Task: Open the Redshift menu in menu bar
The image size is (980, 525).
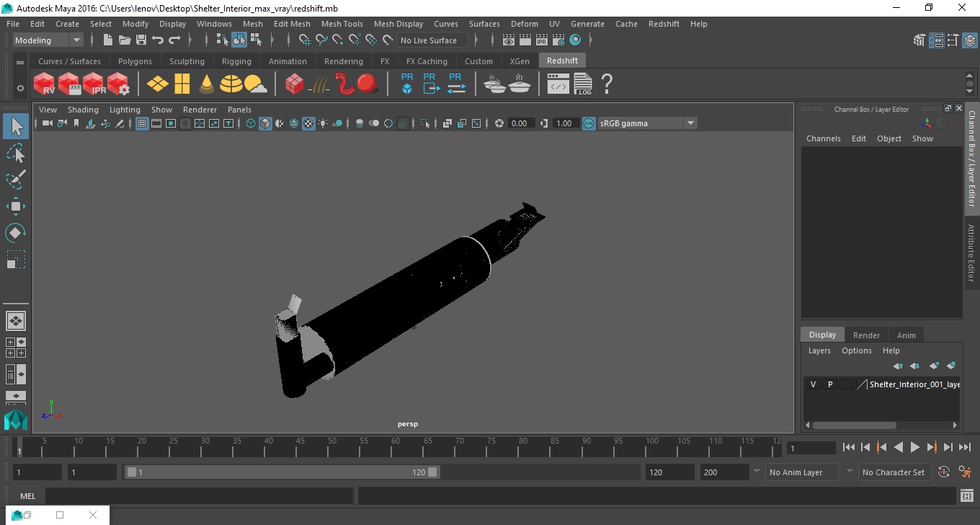Action: tap(664, 24)
